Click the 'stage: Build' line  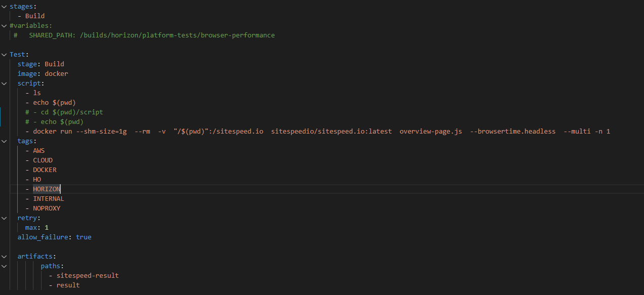click(x=41, y=64)
